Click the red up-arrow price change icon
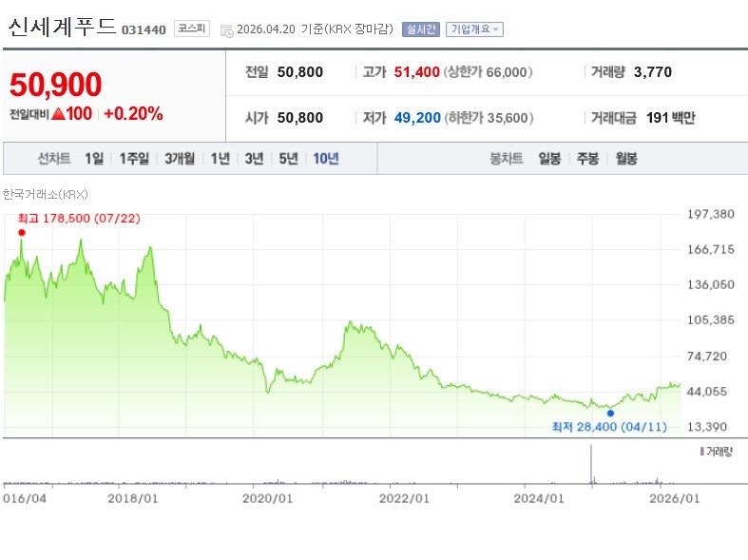Screen dimensions: 748x560 click(x=58, y=114)
